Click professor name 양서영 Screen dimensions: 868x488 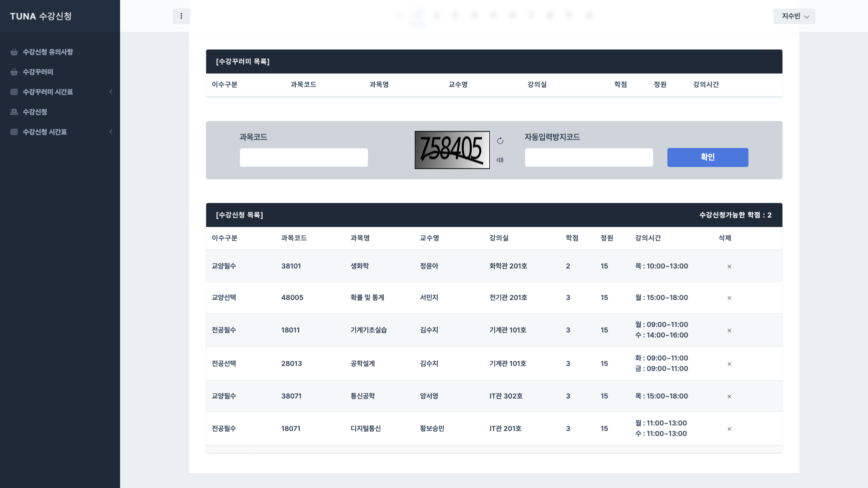429,396
